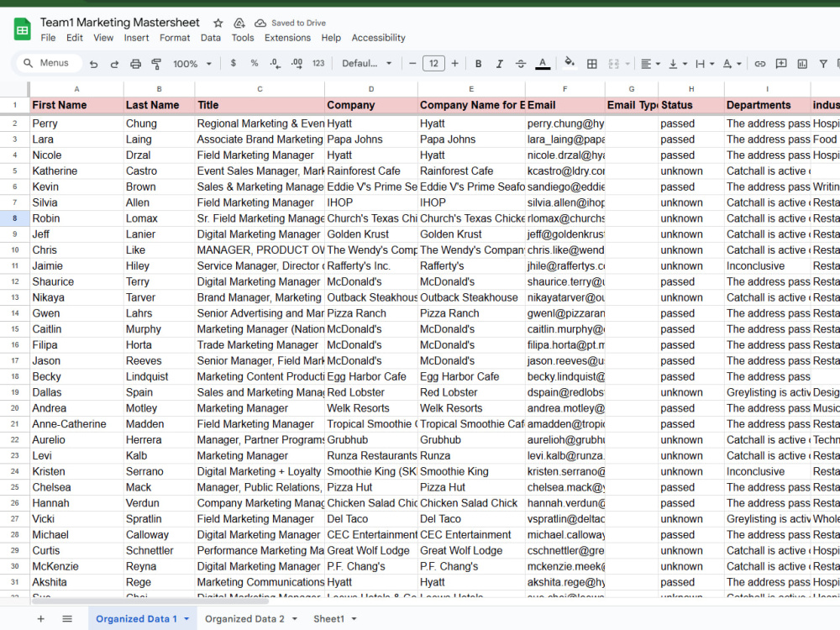Click the Insert chart icon
840x630 pixels.
pos(802,64)
